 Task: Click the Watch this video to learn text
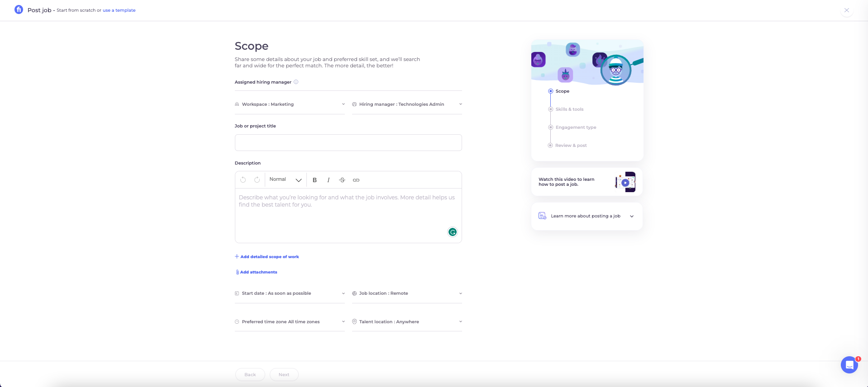(566, 182)
